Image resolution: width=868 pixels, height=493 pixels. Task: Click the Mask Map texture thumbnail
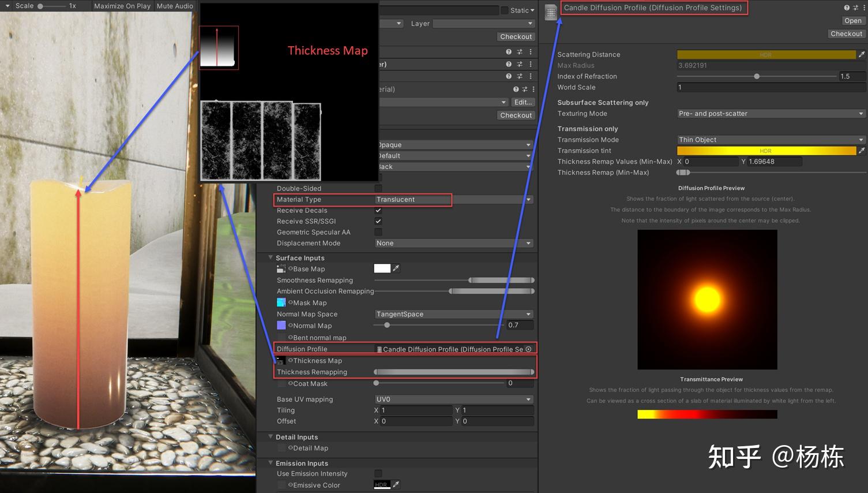[281, 302]
